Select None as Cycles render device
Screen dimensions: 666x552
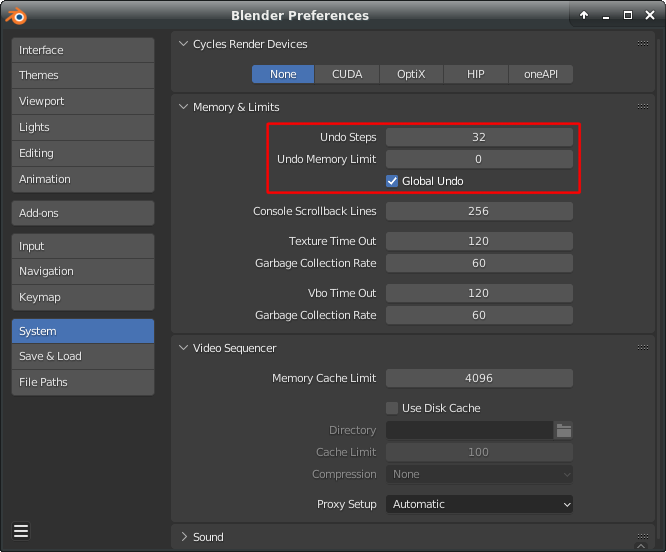click(283, 74)
